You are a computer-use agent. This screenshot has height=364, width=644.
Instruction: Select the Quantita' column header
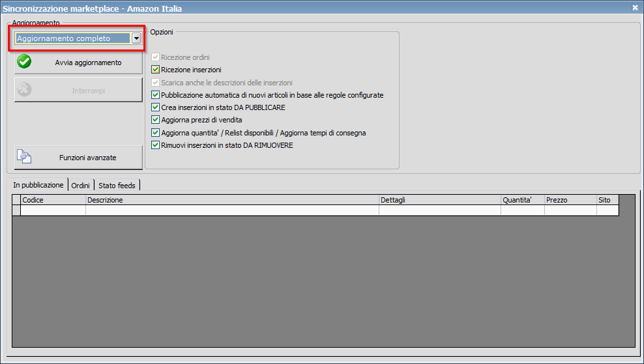coord(522,200)
